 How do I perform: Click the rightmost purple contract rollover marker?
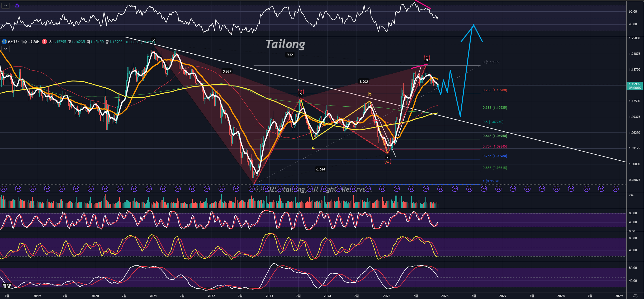pos(615,189)
